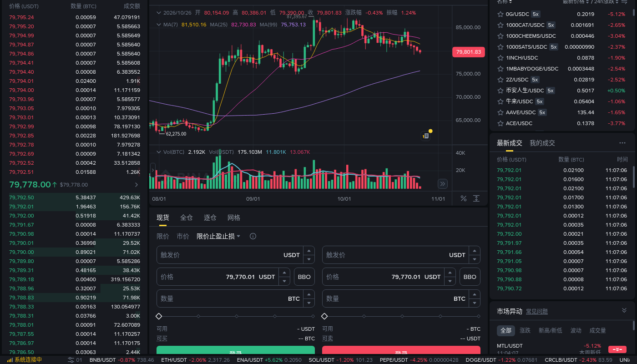The width and height of the screenshot is (637, 364).
Task: Open ticker settings sliders icon in bottom bar
Action: pyautogui.click(x=71, y=360)
